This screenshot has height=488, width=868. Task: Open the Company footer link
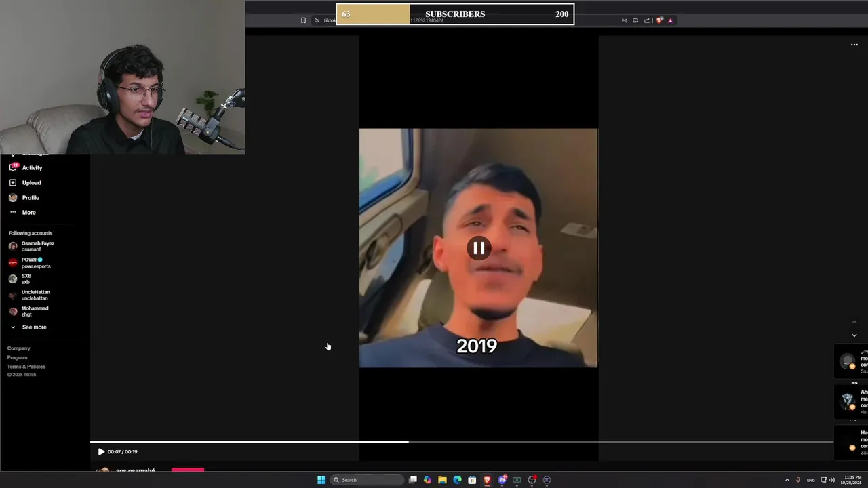pyautogui.click(x=19, y=348)
